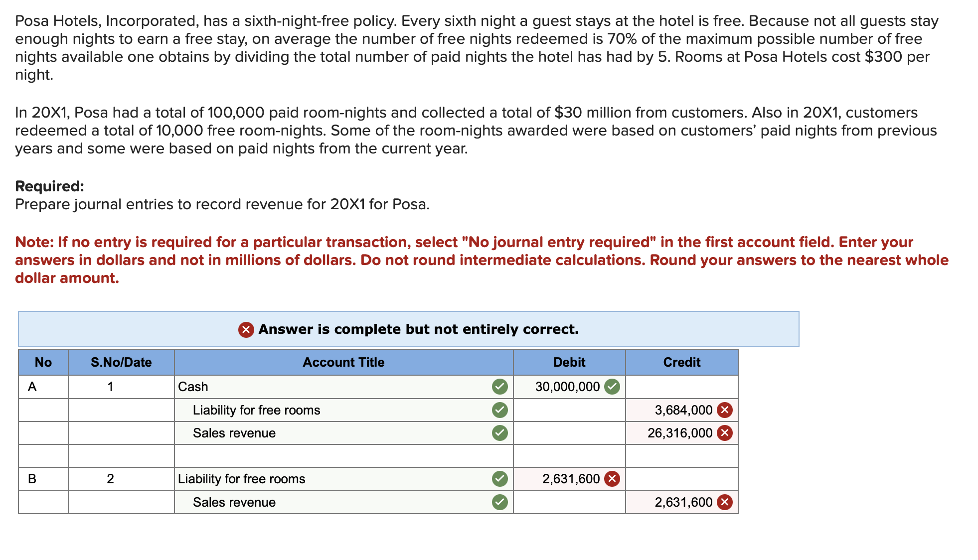Click the red X beside 2,631,600 credit
This screenshot has width=978, height=560.
pyautogui.click(x=724, y=502)
